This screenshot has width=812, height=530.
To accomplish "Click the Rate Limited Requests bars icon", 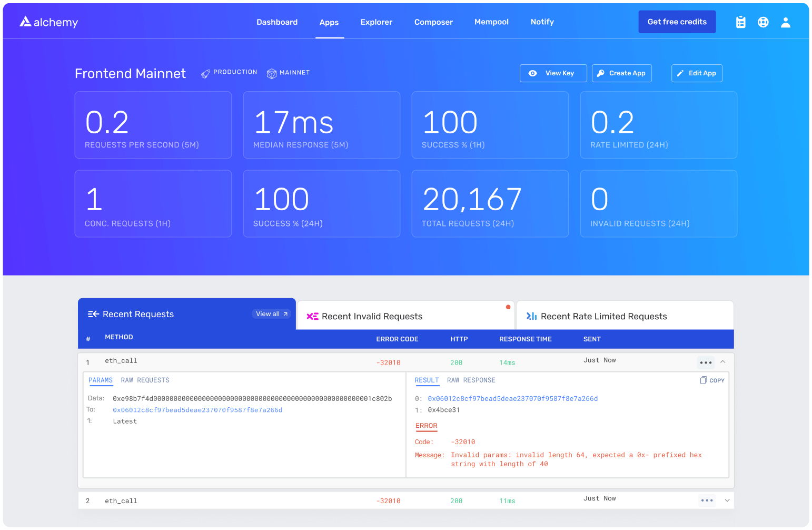I will pyautogui.click(x=531, y=316).
